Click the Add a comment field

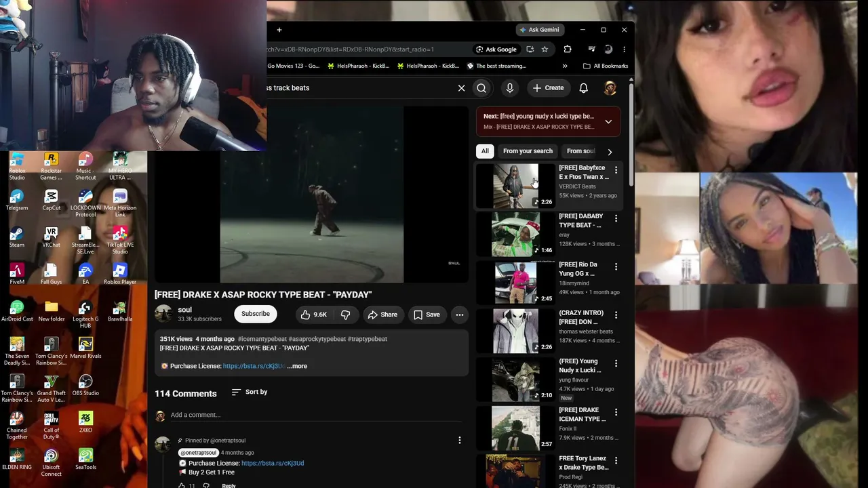(x=316, y=415)
